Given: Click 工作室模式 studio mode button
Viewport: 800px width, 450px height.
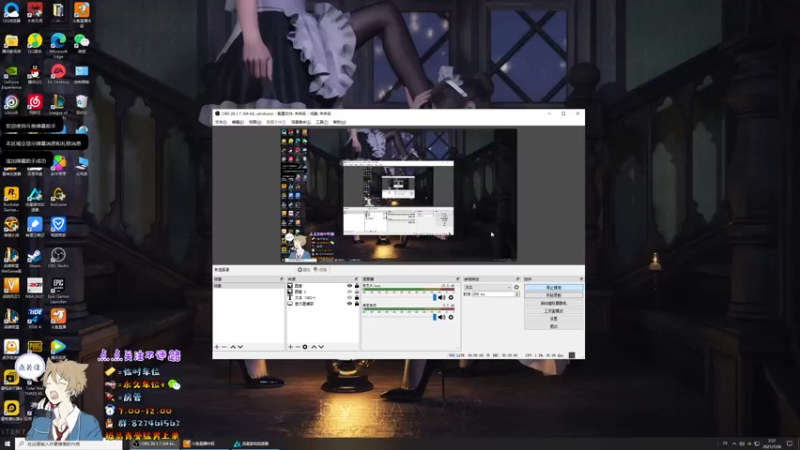Looking at the screenshot, I should (554, 311).
